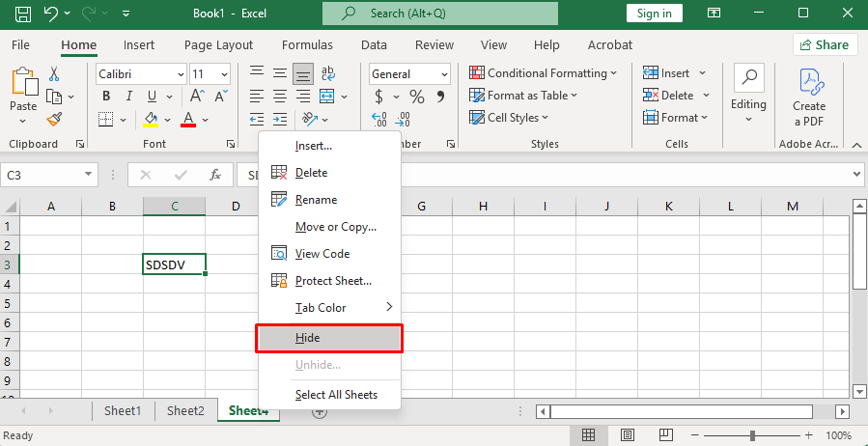The image size is (868, 446).
Task: Switch to the Sheet1 tab
Action: tap(123, 410)
